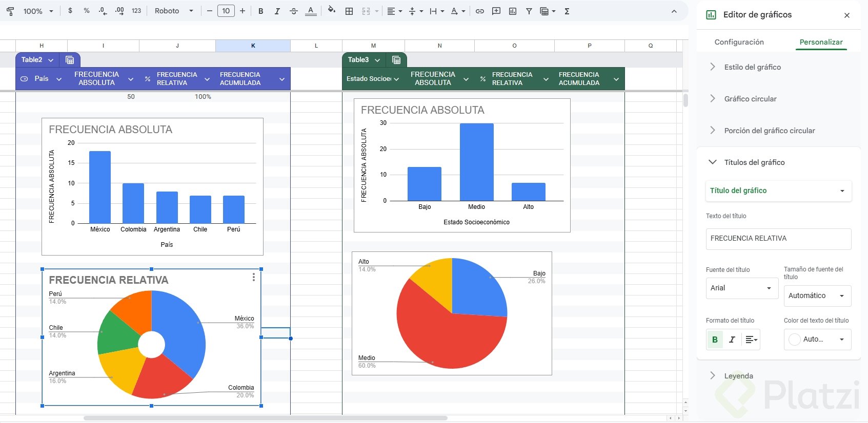The image size is (868, 423).
Task: Click the Table3 table view icon
Action: 396,60
